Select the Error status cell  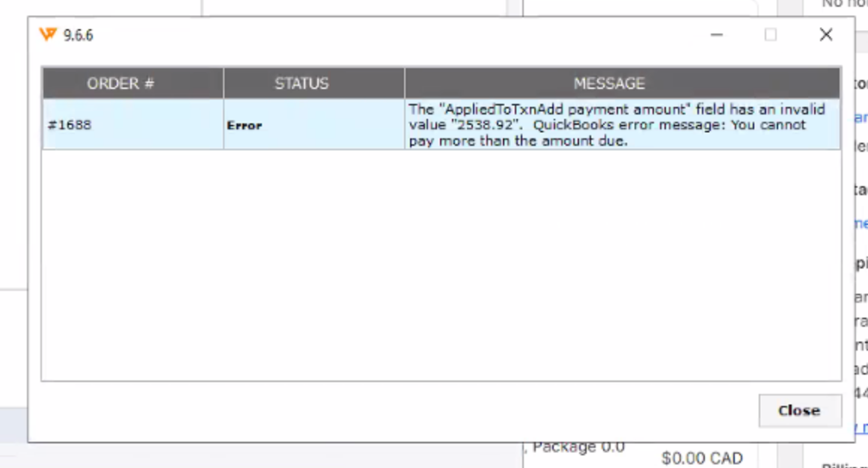(314, 124)
